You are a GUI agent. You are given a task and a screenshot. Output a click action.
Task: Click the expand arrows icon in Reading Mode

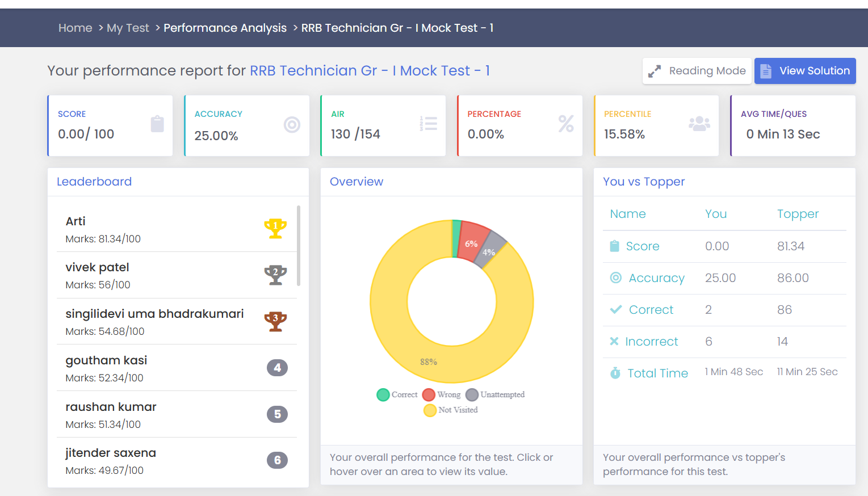click(x=655, y=72)
